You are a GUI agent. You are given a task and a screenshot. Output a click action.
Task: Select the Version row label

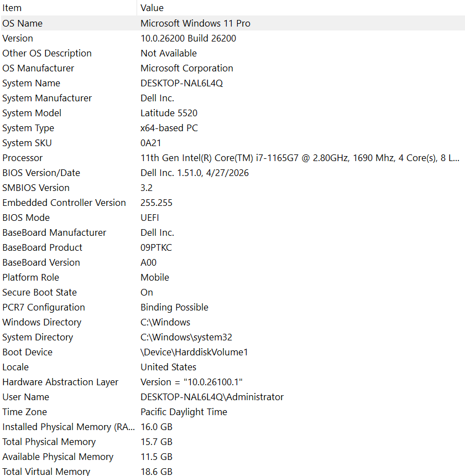pos(18,38)
